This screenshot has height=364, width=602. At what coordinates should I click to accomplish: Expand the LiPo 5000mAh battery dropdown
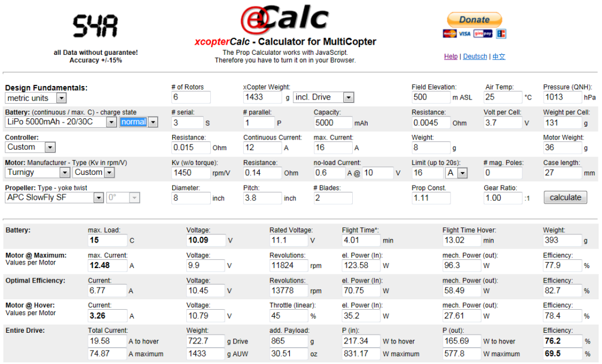coord(61,122)
